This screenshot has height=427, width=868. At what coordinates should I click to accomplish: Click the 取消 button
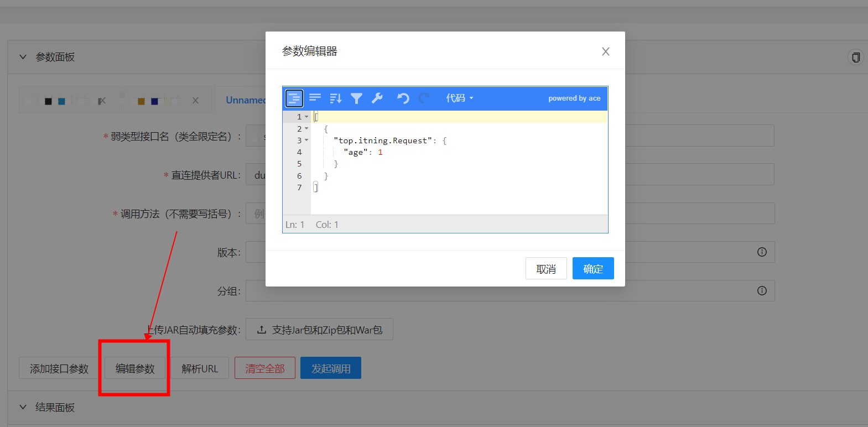click(x=546, y=269)
